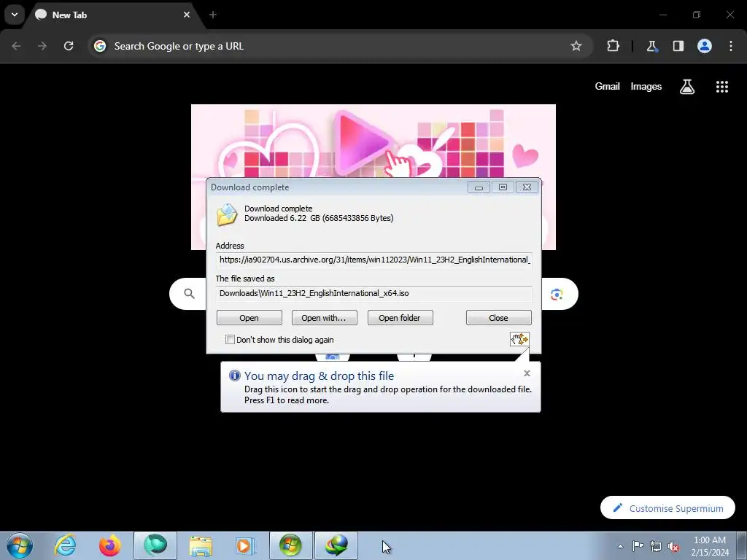Search by image with Google Lens icon

tap(557, 295)
